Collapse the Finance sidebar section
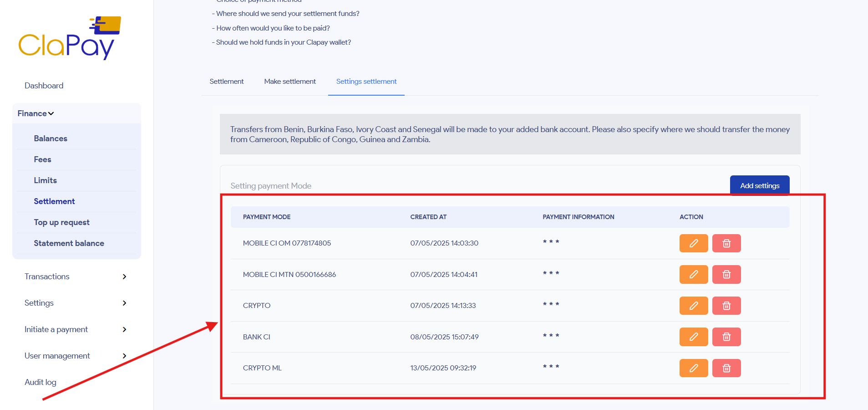Viewport: 868px width, 410px height. [x=36, y=113]
